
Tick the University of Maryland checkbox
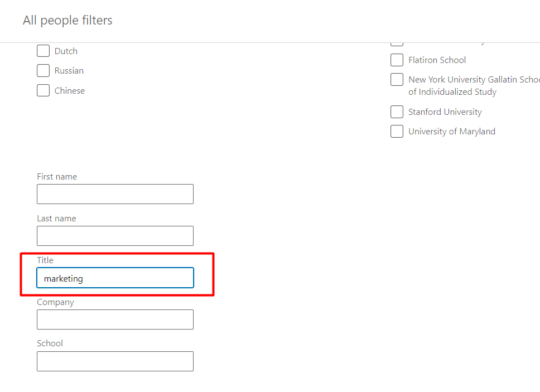[x=397, y=132]
